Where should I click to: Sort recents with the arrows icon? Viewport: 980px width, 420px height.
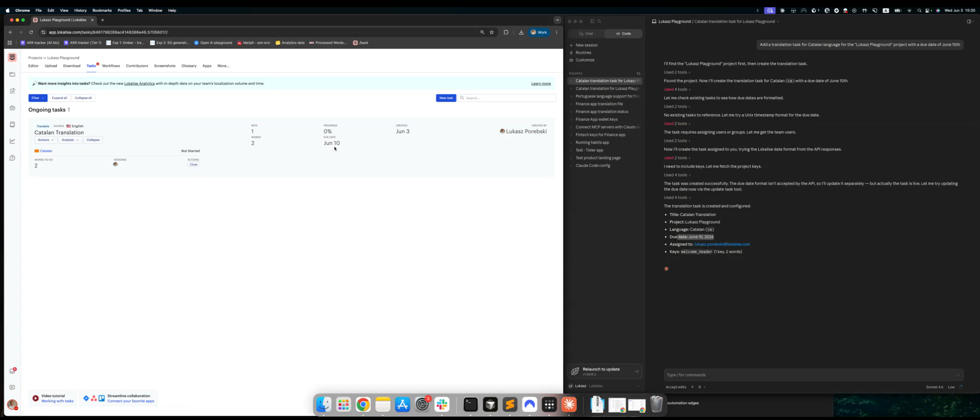638,73
